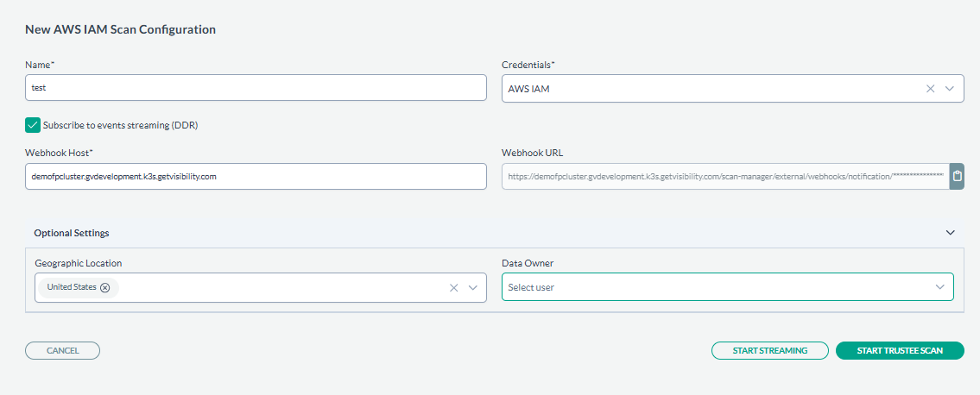
Task: Copy the Webhook URL with clipboard icon
Action: [x=957, y=177]
